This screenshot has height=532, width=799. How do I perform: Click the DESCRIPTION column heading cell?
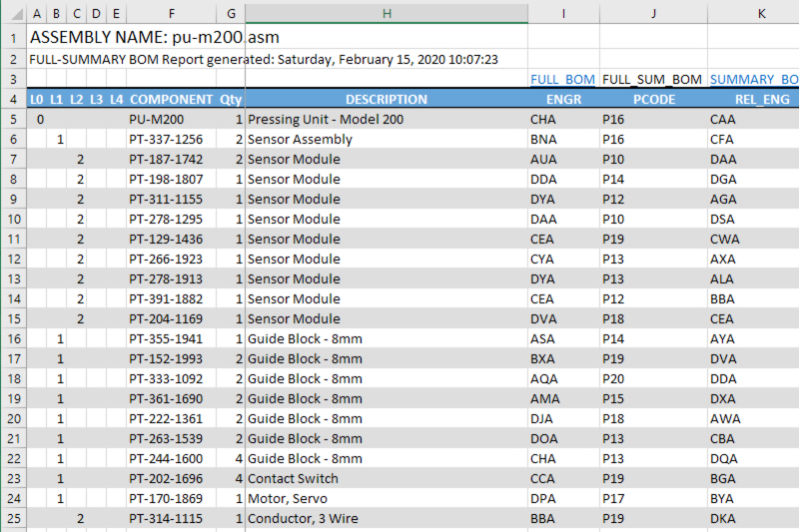[x=387, y=99]
